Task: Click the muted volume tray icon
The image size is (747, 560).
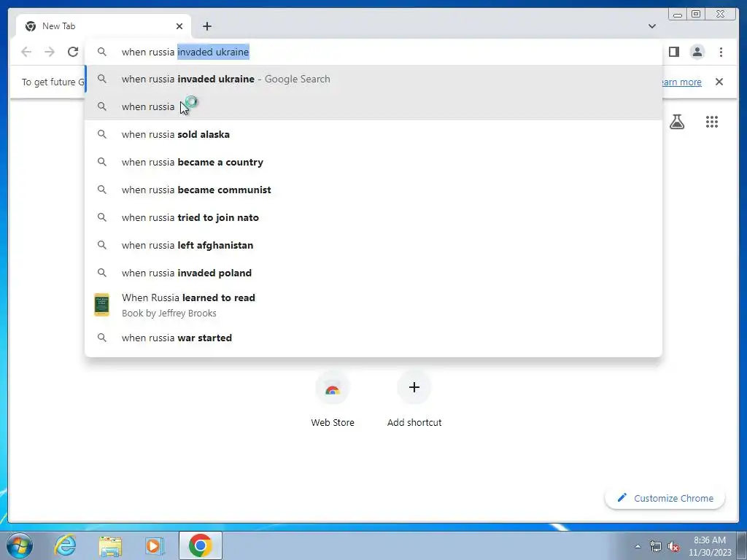Action: pyautogui.click(x=673, y=546)
